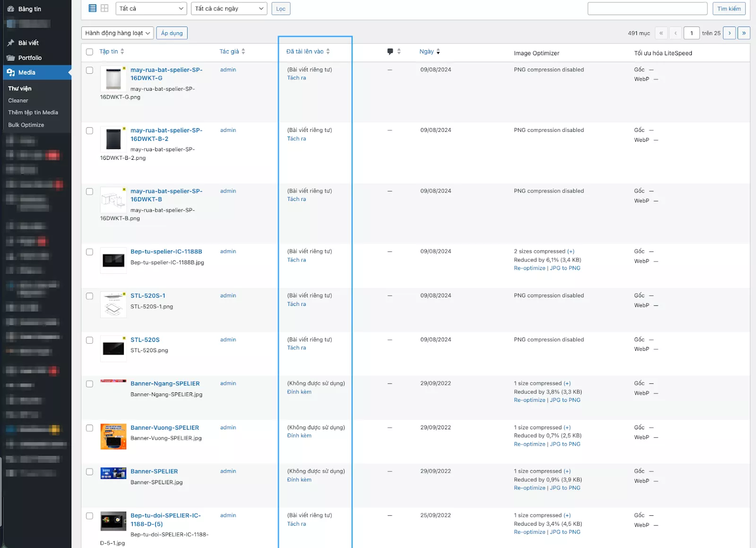Click Tách ra link for STL-520S

[296, 348]
